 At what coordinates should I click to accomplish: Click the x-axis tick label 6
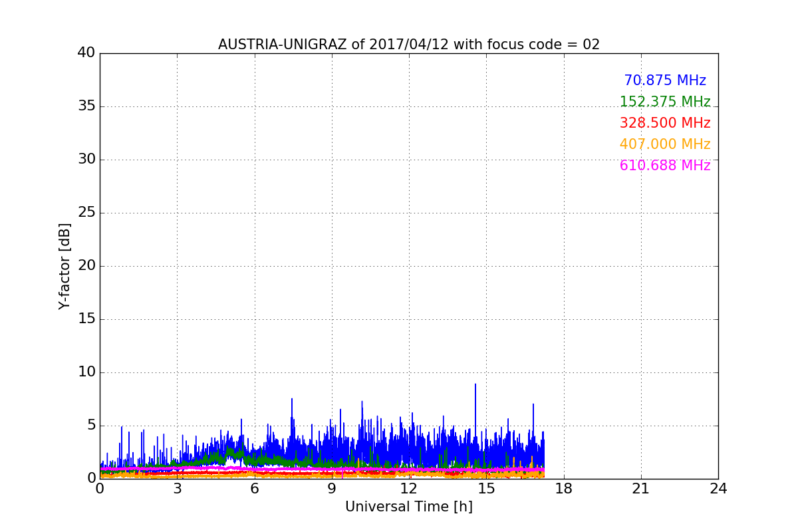pyautogui.click(x=254, y=489)
